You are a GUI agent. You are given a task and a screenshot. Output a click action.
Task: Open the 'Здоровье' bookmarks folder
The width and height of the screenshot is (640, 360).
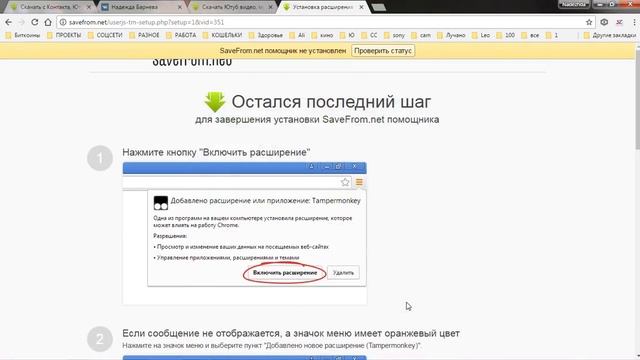coord(266,35)
